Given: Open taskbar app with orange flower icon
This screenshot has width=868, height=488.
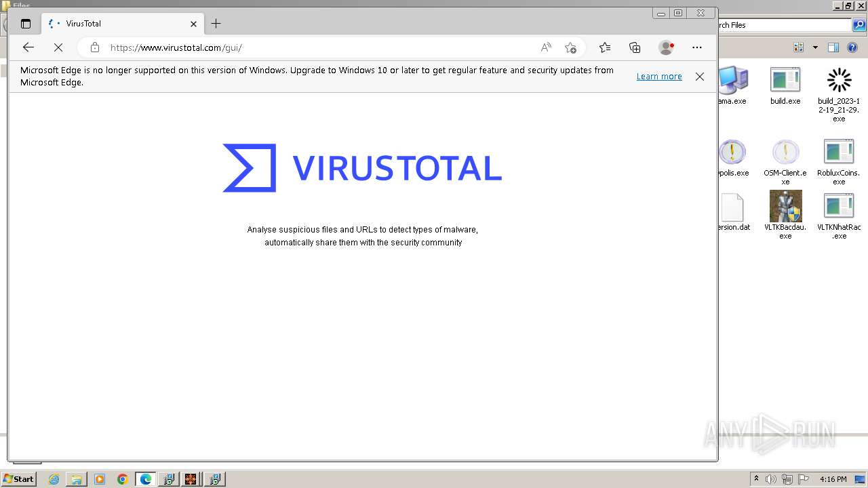Looking at the screenshot, I should point(191,479).
